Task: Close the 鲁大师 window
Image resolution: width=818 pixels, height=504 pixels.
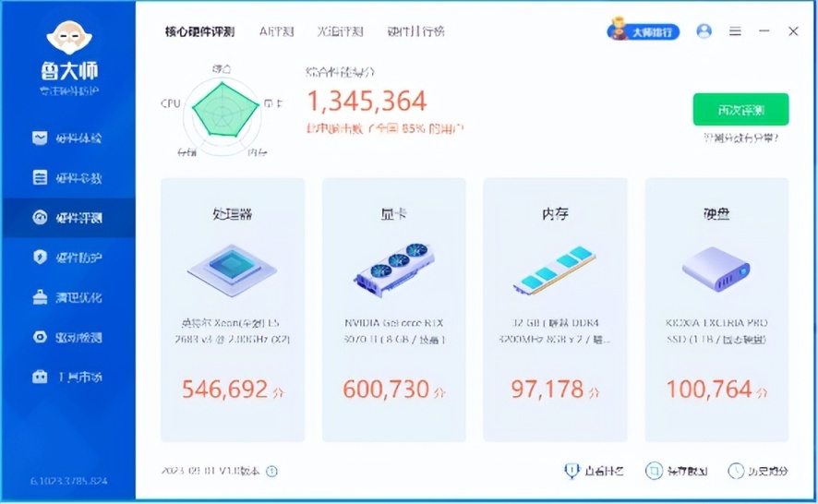Action: tap(793, 31)
